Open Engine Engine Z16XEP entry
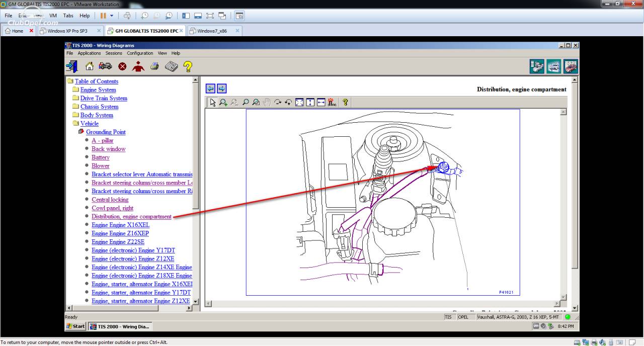 tap(120, 233)
